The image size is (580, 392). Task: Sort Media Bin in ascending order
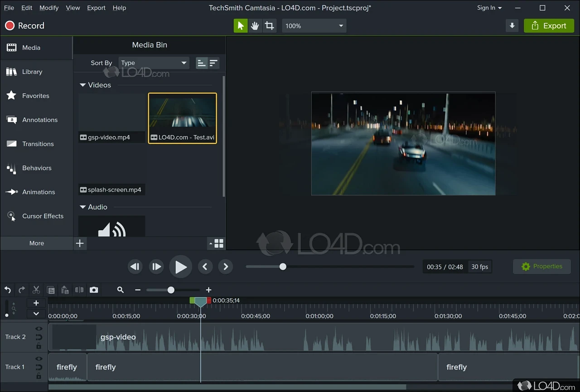point(202,63)
